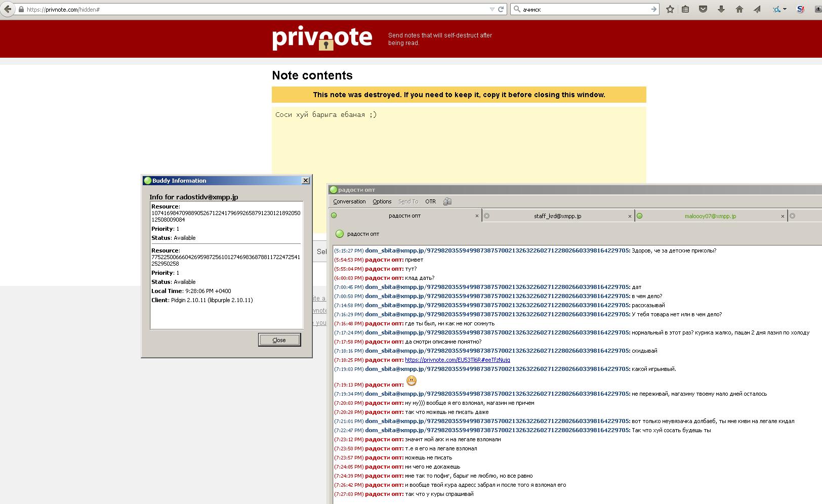Open the Options menu in Pidgin
This screenshot has width=822, height=504.
[x=382, y=201]
